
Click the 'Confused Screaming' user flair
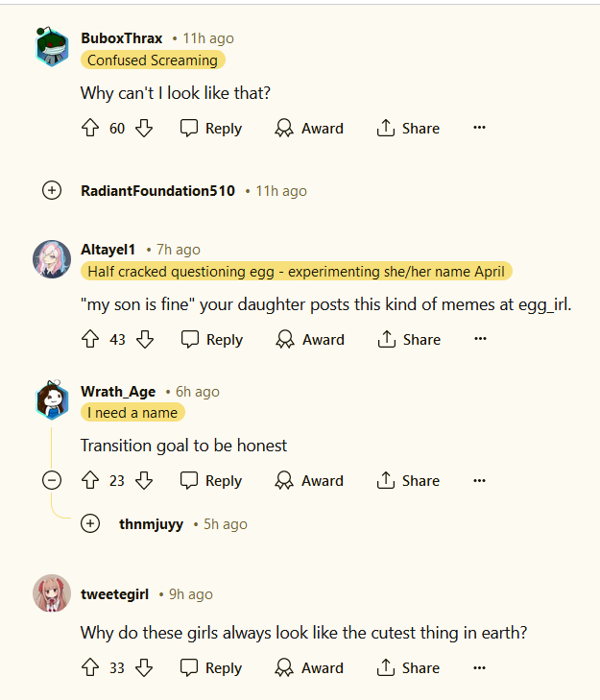coord(152,60)
